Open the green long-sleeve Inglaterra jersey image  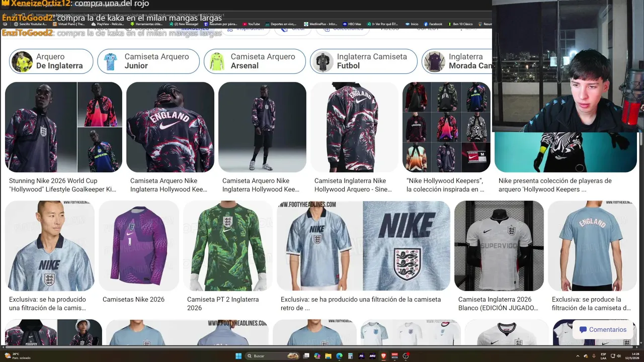tap(228, 246)
